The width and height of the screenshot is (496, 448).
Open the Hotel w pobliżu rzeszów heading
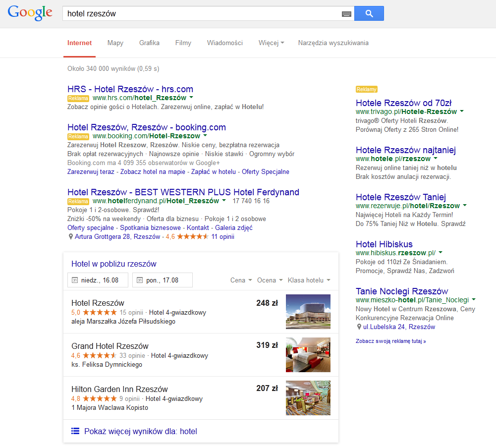coord(114,264)
